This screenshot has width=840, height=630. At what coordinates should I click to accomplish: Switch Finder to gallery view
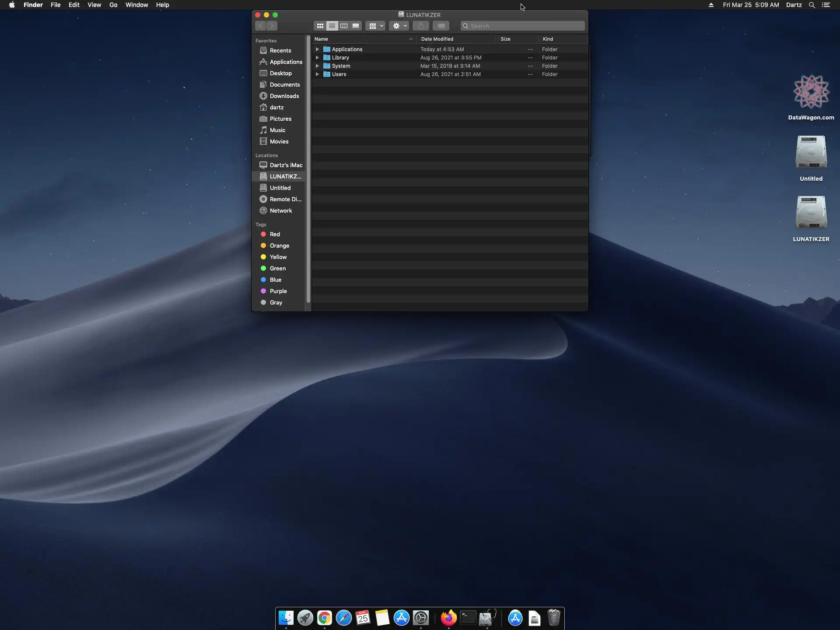[x=356, y=26]
